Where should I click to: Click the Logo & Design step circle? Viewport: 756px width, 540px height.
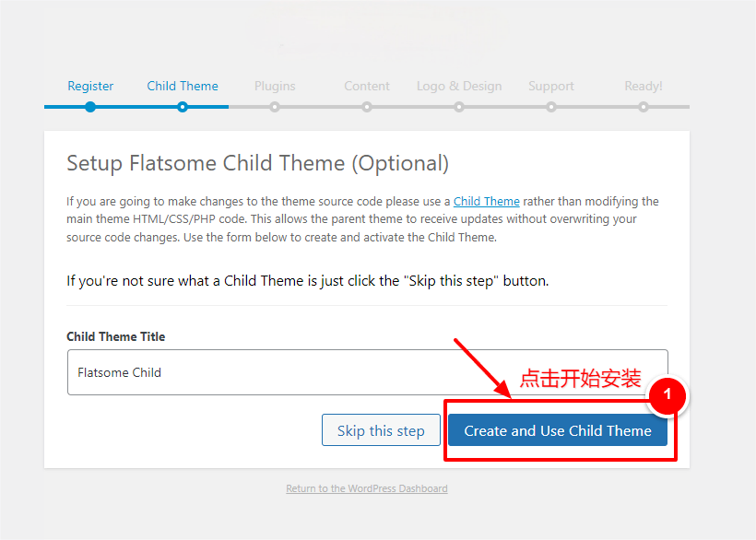pos(458,106)
